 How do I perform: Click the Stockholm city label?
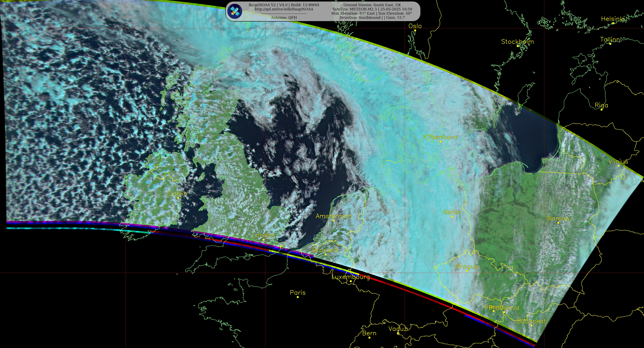pos(517,42)
